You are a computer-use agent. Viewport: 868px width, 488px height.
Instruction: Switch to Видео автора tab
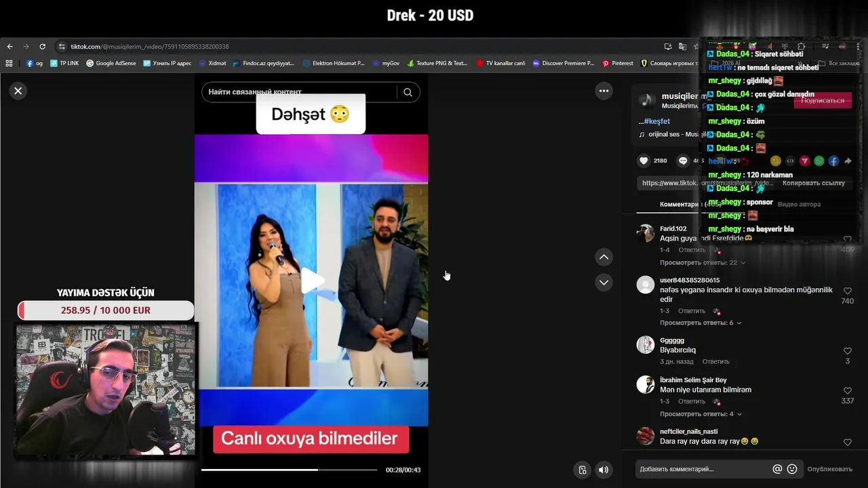pos(799,204)
